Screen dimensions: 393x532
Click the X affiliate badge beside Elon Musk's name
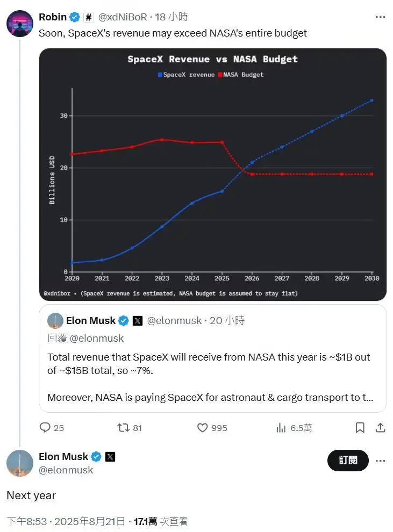click(110, 456)
